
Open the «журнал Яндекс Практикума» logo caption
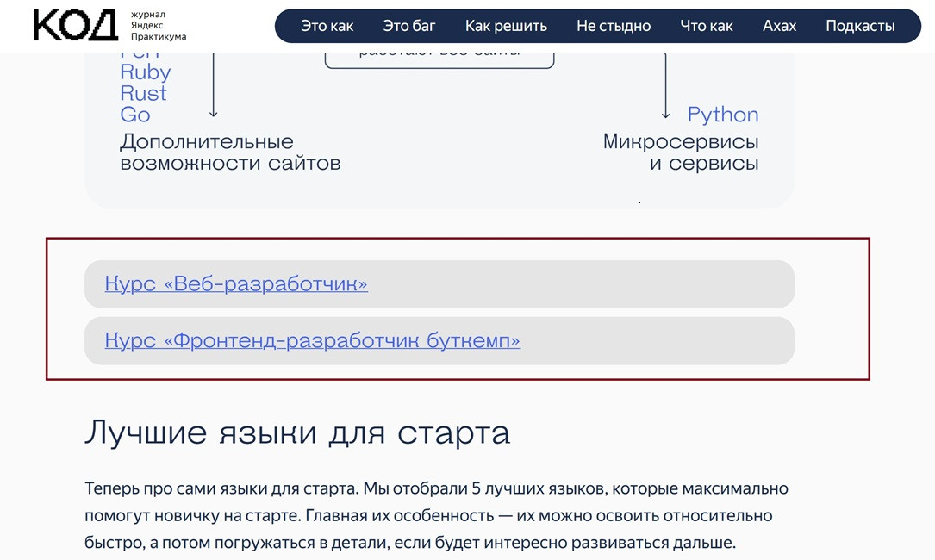[x=159, y=26]
